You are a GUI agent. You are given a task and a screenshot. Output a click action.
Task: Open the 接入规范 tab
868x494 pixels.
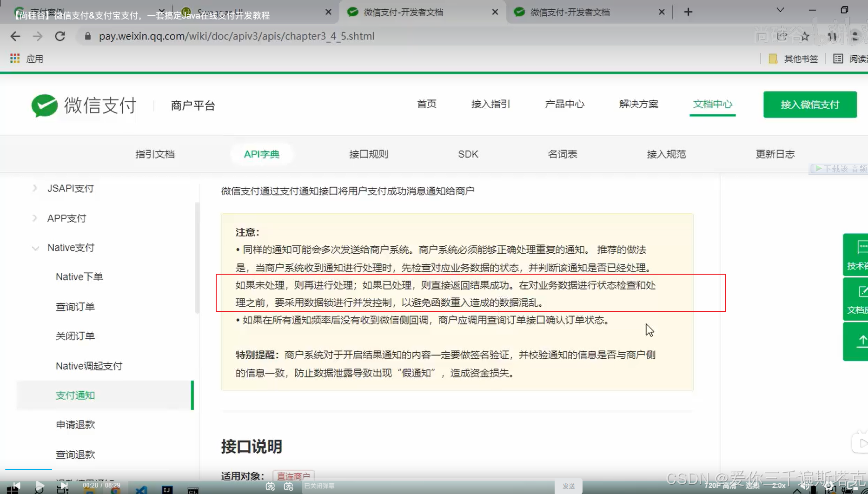click(666, 154)
